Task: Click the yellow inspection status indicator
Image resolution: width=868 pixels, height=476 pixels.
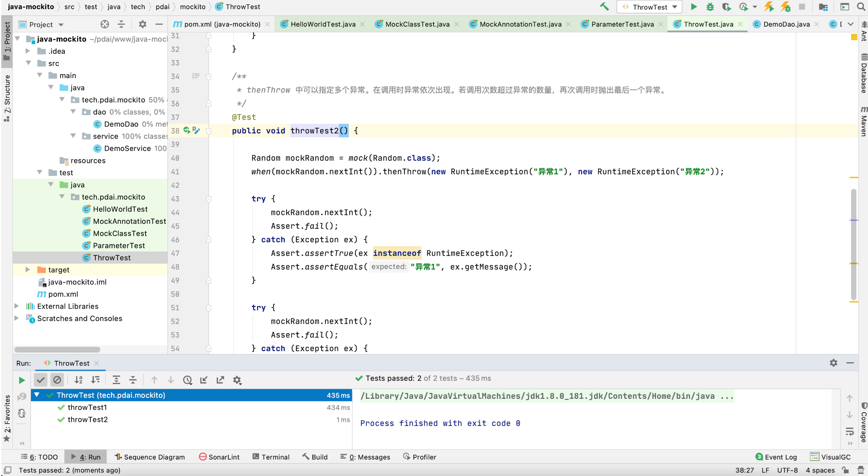Action: click(854, 37)
